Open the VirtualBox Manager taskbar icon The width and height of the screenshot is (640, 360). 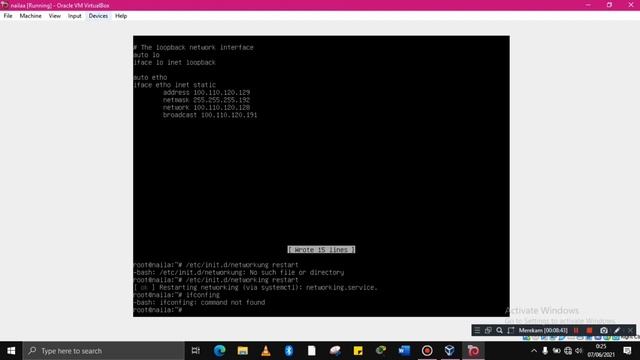click(450, 351)
